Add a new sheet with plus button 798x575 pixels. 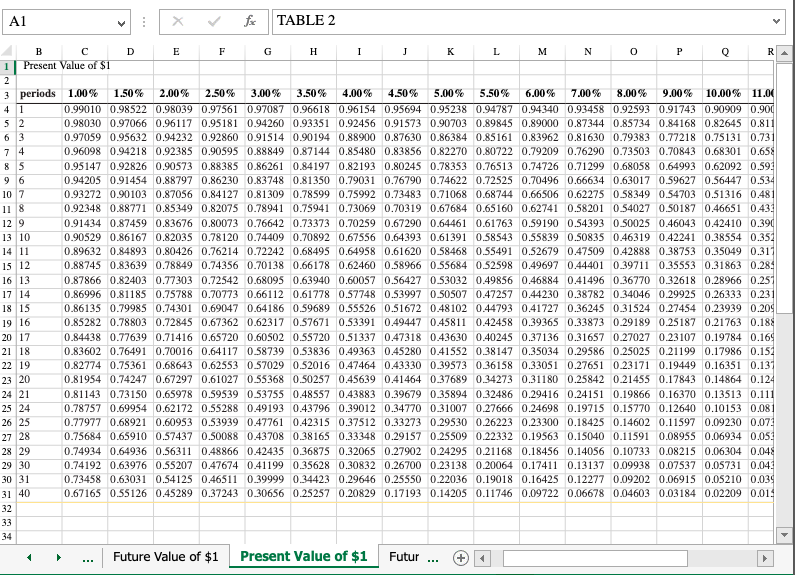461,558
